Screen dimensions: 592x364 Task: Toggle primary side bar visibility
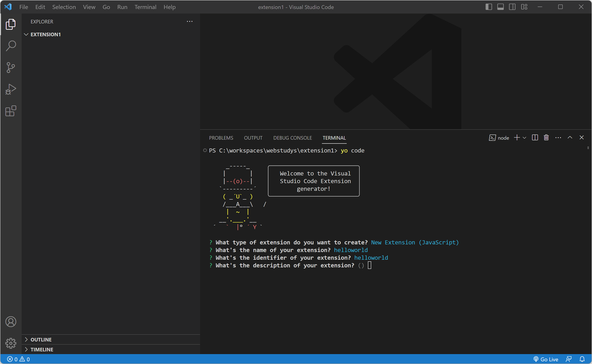pos(488,7)
